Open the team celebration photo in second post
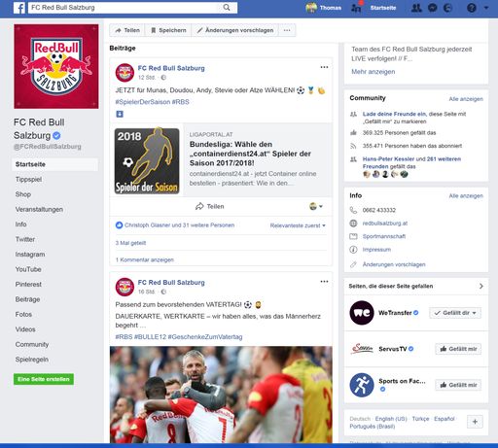The height and width of the screenshot is (448, 498). [x=221, y=395]
